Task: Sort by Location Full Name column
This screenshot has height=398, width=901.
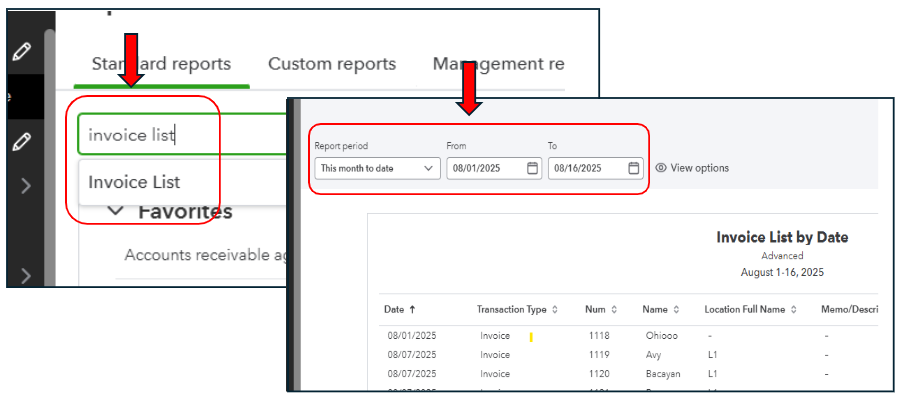Action: pyautogui.click(x=750, y=310)
